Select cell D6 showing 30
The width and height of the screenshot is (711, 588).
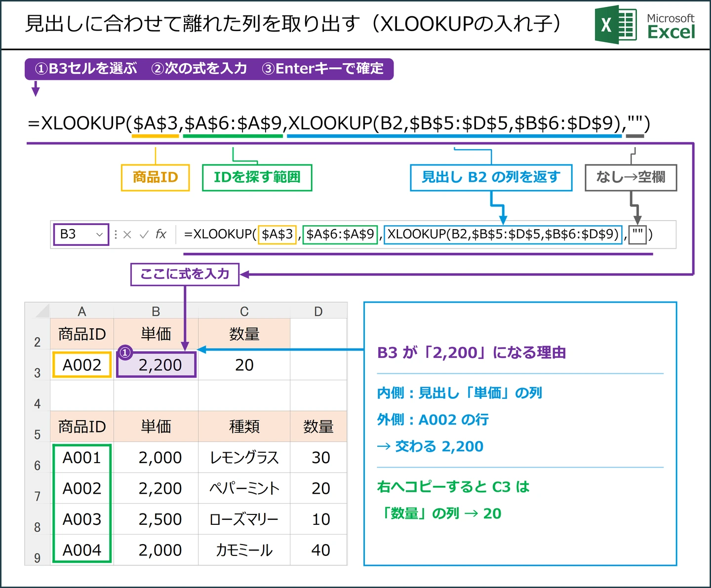coord(318,458)
